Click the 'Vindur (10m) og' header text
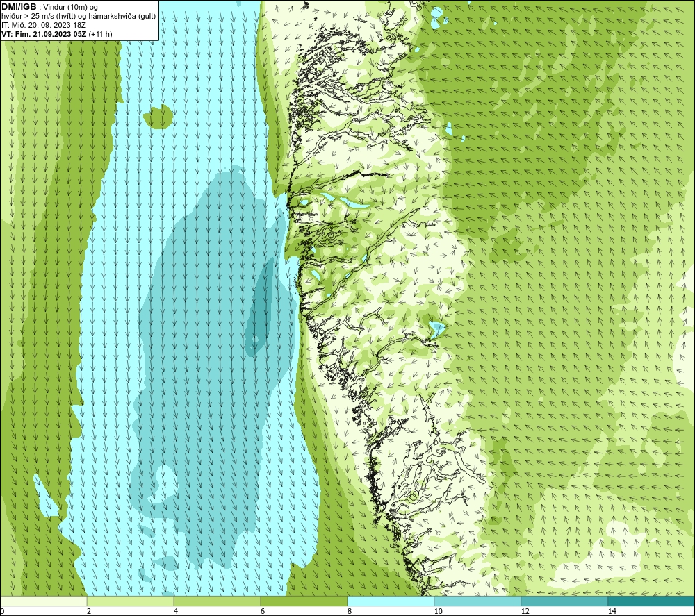695x616 pixels. [x=71, y=8]
